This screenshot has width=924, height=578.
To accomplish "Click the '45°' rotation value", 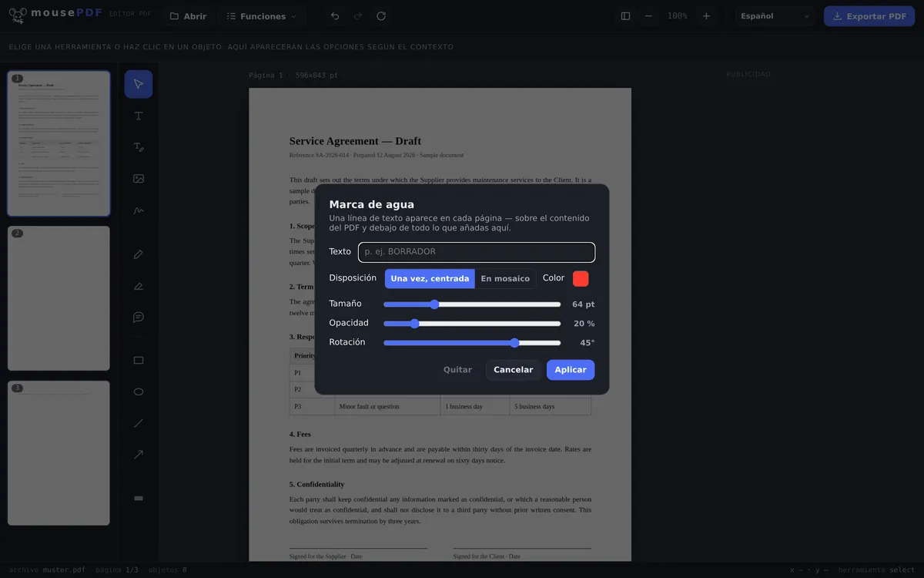I will coord(588,343).
